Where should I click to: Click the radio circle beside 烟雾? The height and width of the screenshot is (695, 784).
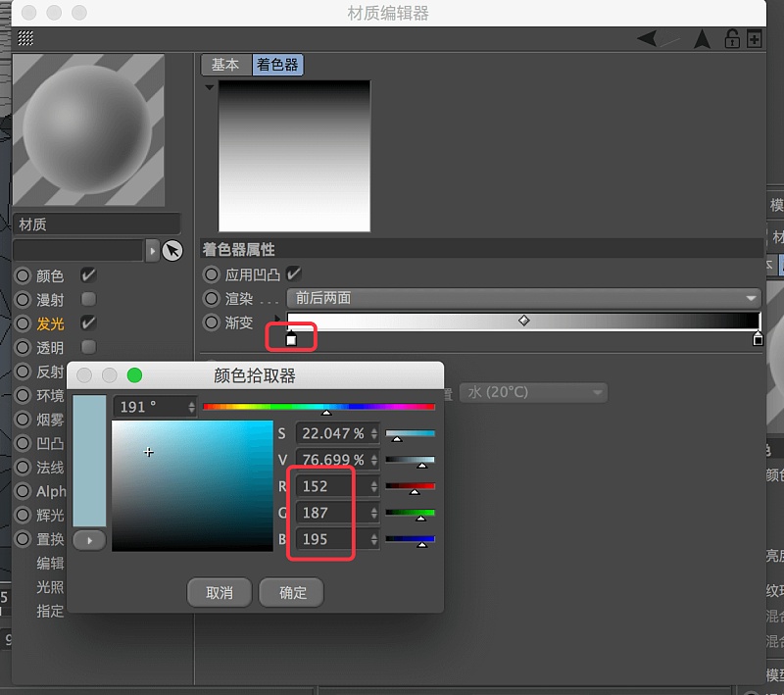[x=23, y=419]
